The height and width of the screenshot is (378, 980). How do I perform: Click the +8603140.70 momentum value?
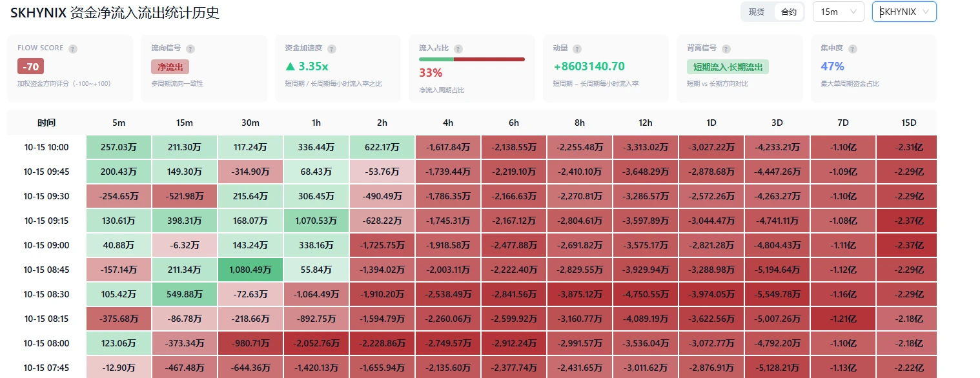click(589, 66)
